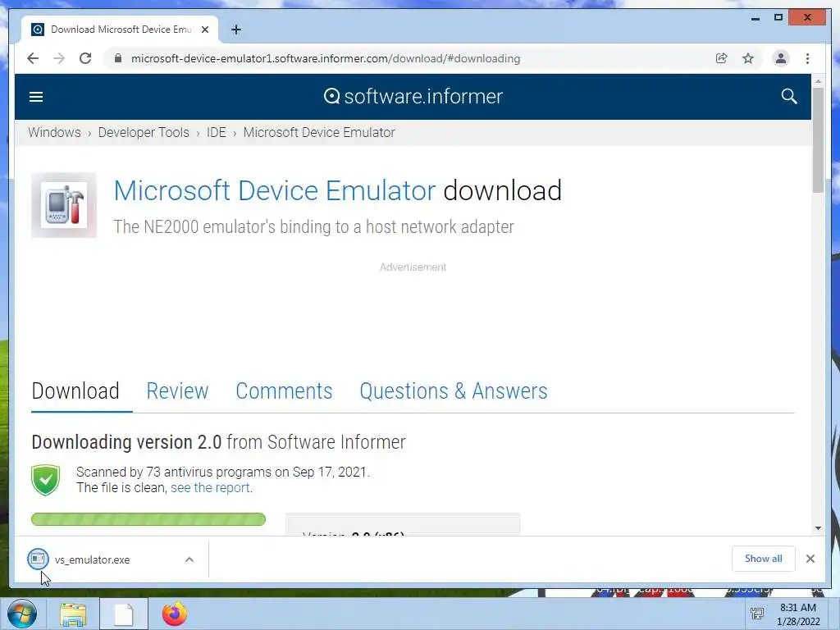The width and height of the screenshot is (840, 630).
Task: Click the Microsoft Device Emulator breadcrumb
Action: coord(319,132)
